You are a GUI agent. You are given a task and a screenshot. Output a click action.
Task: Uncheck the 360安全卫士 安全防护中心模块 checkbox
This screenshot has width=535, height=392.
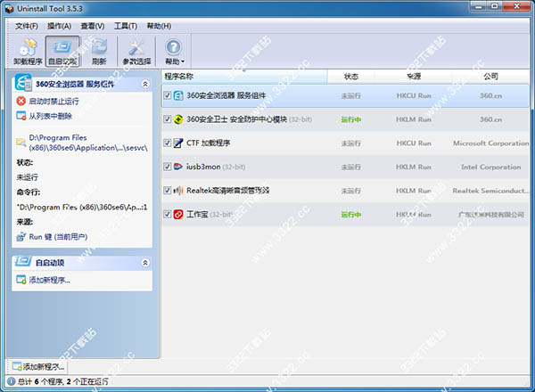tap(168, 119)
